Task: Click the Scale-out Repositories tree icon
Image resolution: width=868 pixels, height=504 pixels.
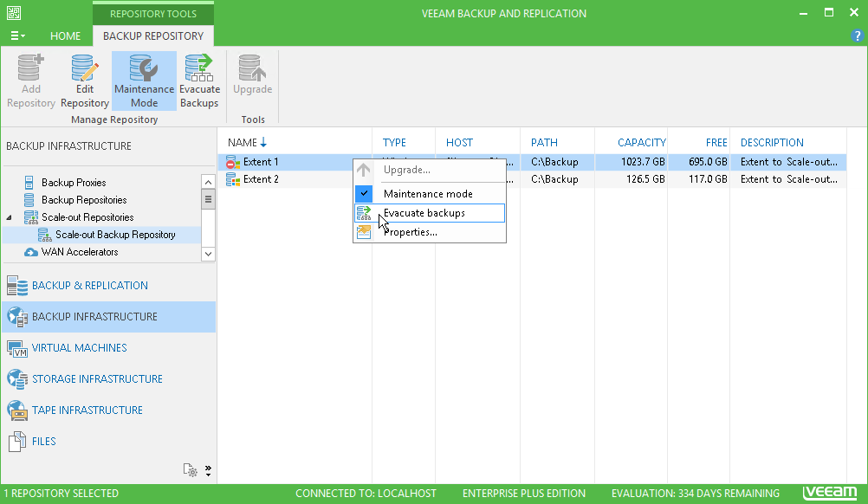Action: pyautogui.click(x=30, y=217)
